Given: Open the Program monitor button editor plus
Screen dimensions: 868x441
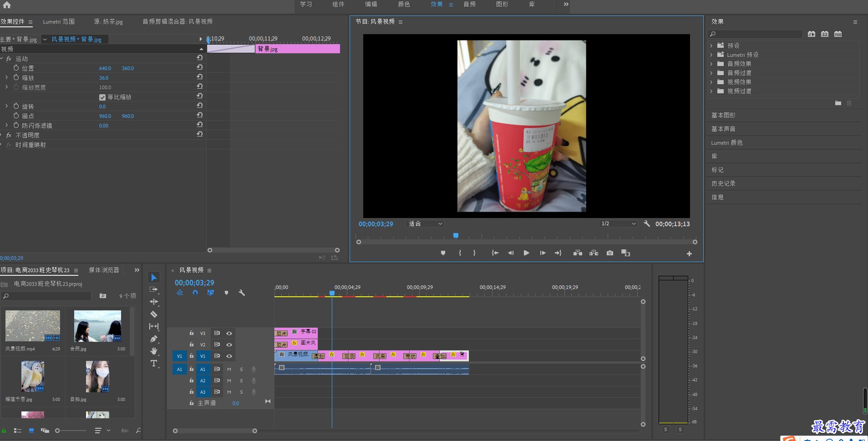Looking at the screenshot, I should pyautogui.click(x=689, y=254).
